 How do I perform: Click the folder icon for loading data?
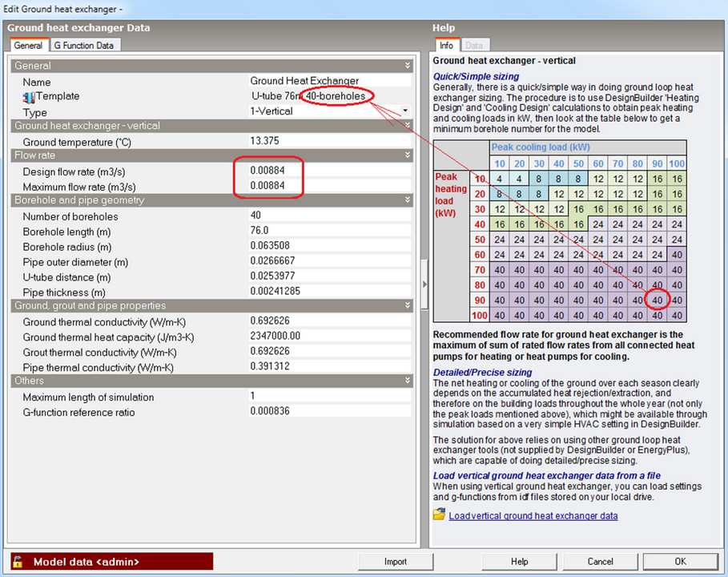coord(439,514)
